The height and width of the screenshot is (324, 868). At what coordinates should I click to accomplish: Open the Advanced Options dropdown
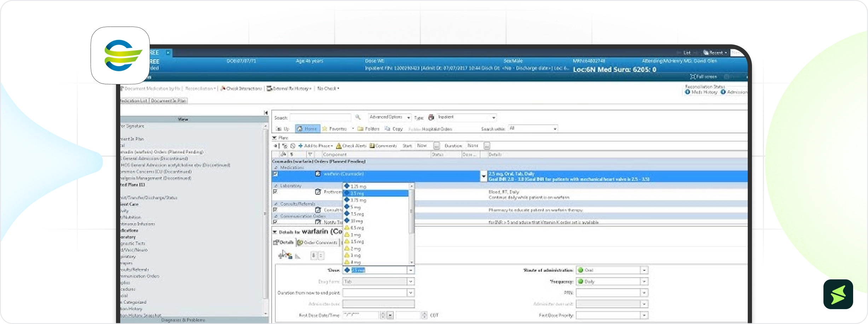pos(409,117)
